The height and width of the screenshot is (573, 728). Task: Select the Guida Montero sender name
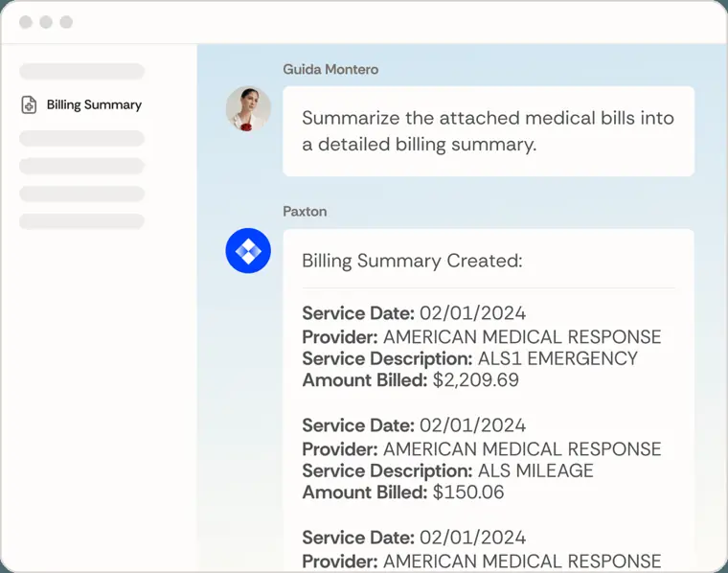pos(330,69)
